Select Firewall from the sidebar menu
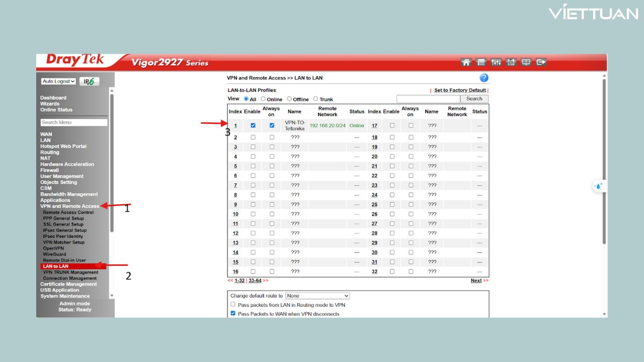This screenshot has width=644, height=362. tap(49, 170)
